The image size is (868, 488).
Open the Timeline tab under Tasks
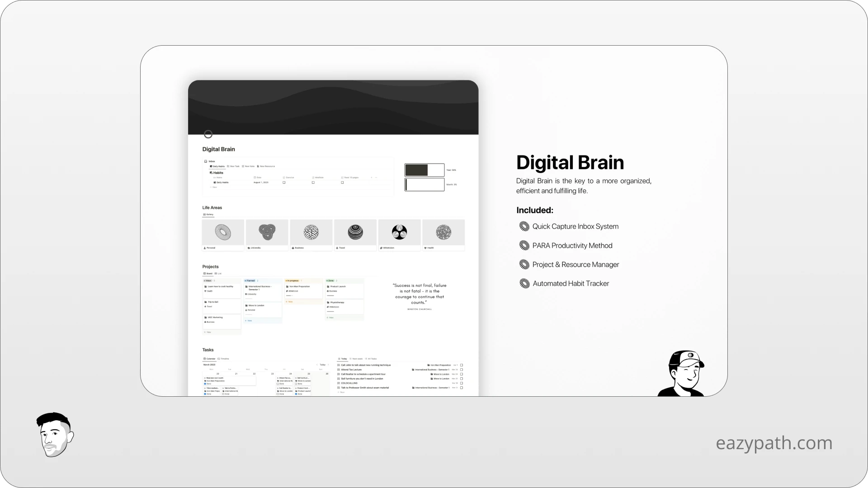(x=225, y=359)
